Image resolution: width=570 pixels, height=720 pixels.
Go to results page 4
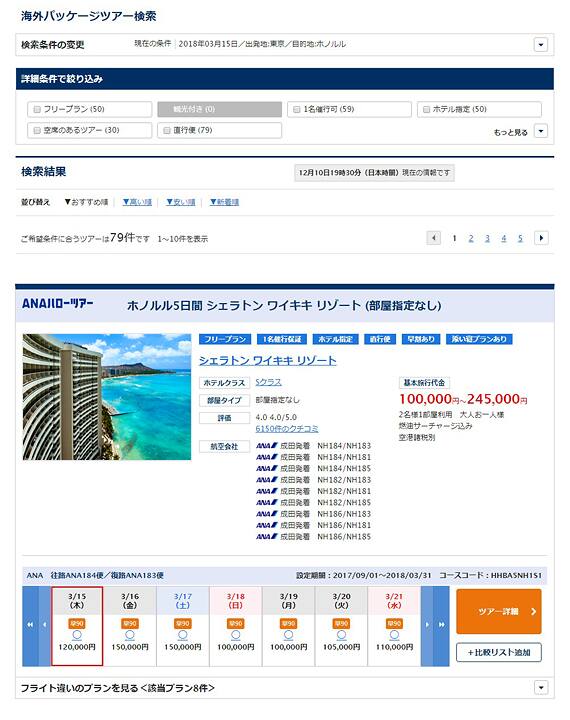[x=504, y=238]
